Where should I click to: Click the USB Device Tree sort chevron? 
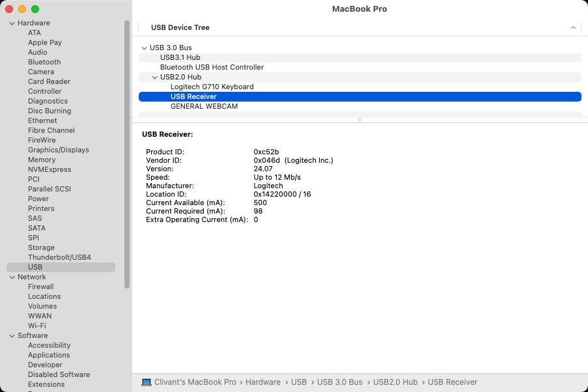573,27
